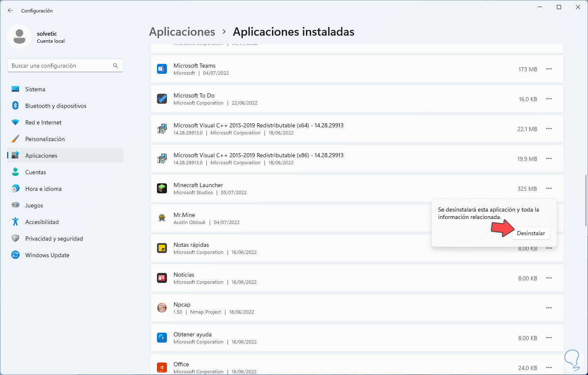
Task: Click the Notas rápidas app name
Action: pos(191,245)
